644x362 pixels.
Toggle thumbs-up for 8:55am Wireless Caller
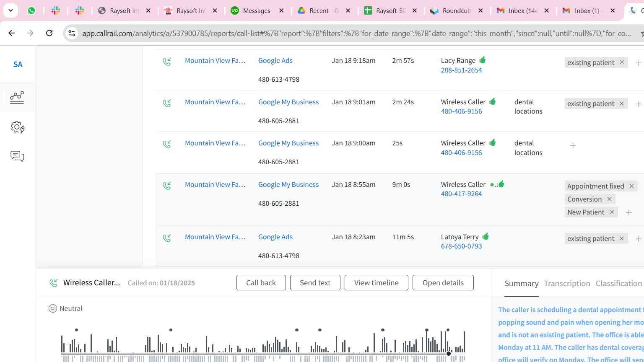(501, 184)
